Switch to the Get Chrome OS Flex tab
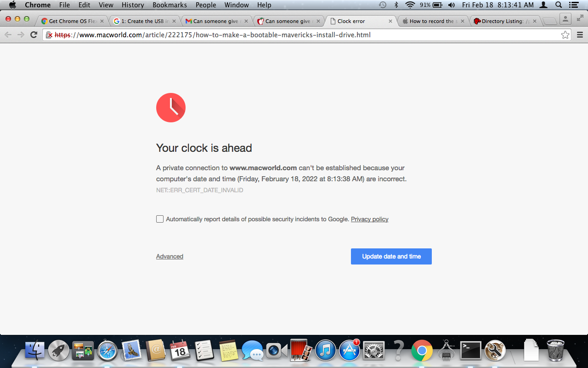This screenshot has width=588, height=368. click(73, 21)
